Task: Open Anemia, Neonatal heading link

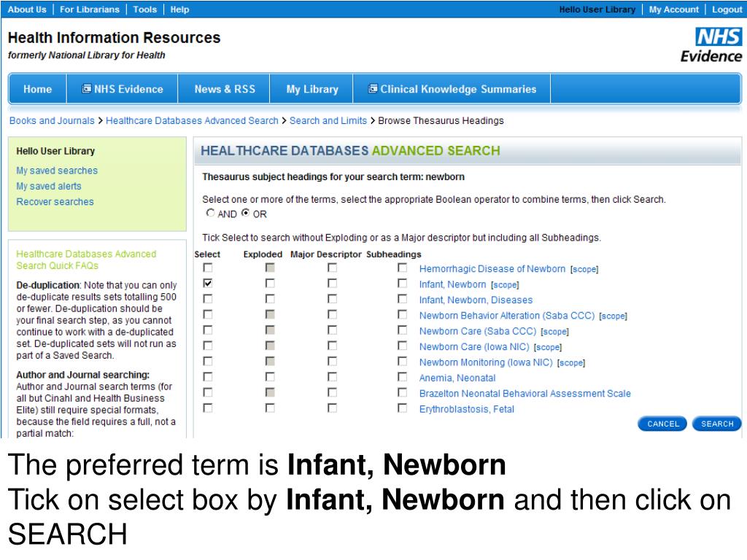Action: click(x=457, y=378)
